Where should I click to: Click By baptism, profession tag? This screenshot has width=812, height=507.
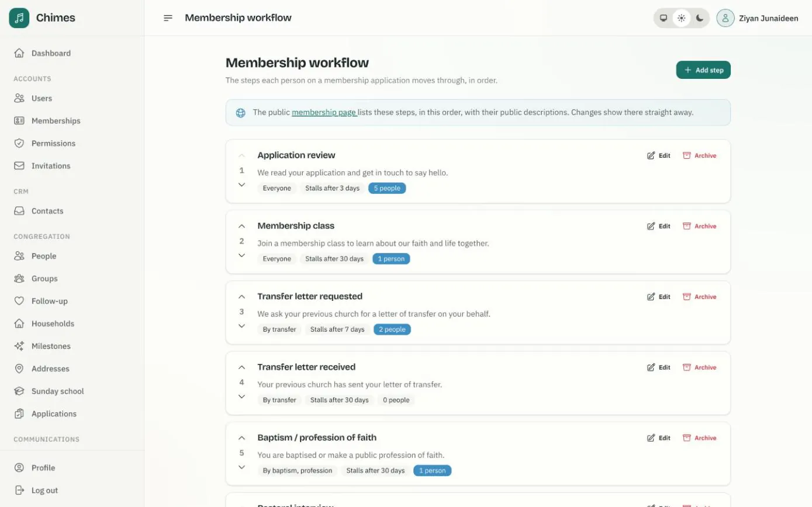coord(298,471)
